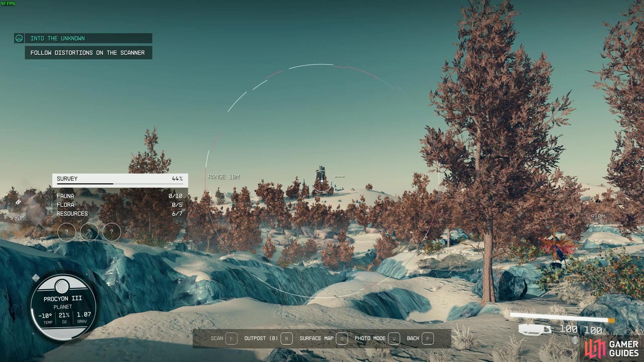The image size is (644, 362).
Task: Click FOLLOW DISTORTIONS objective text
Action: pyautogui.click(x=88, y=52)
